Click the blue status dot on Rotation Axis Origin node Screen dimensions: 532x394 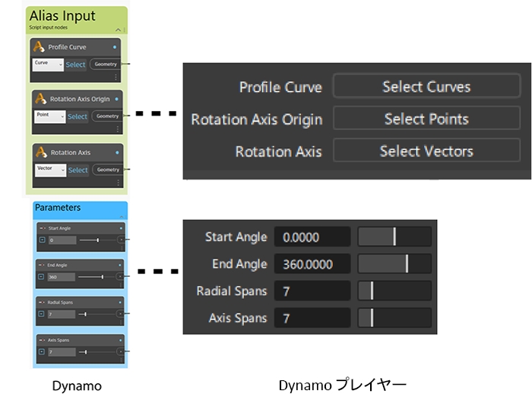click(116, 99)
